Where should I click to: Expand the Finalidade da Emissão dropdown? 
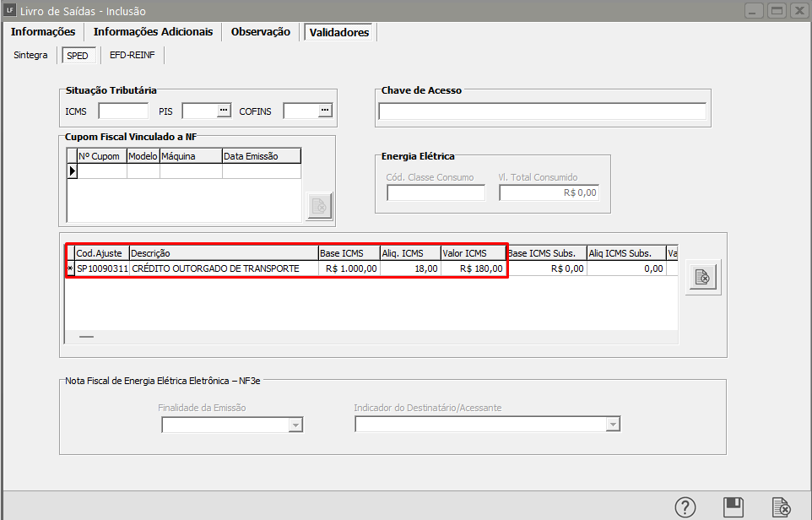294,425
